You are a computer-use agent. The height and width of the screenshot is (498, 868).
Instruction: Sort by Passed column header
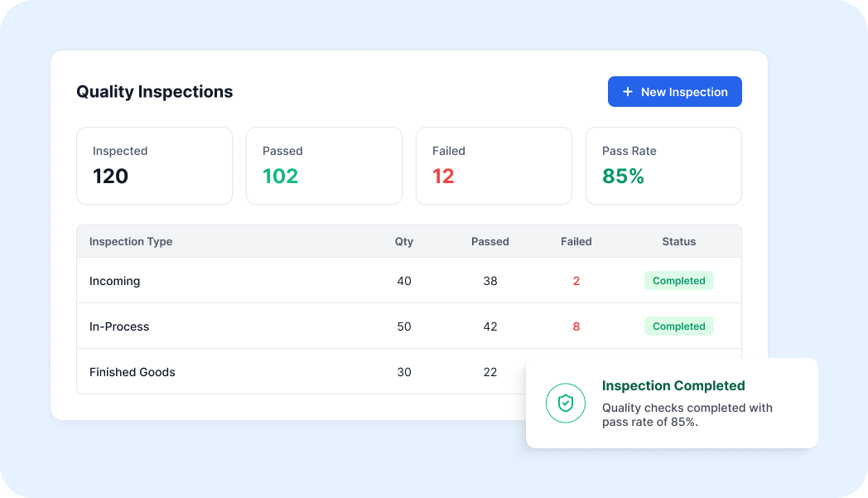pyautogui.click(x=490, y=241)
